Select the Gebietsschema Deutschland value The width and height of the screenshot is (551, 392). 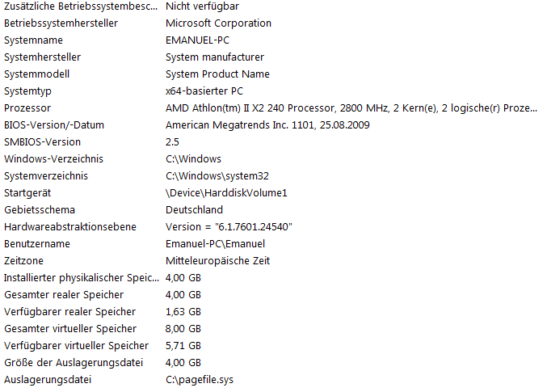(194, 210)
